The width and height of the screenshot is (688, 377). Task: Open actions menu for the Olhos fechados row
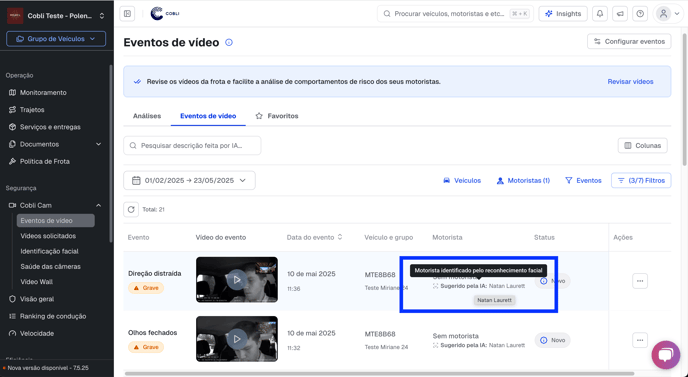[640, 340]
